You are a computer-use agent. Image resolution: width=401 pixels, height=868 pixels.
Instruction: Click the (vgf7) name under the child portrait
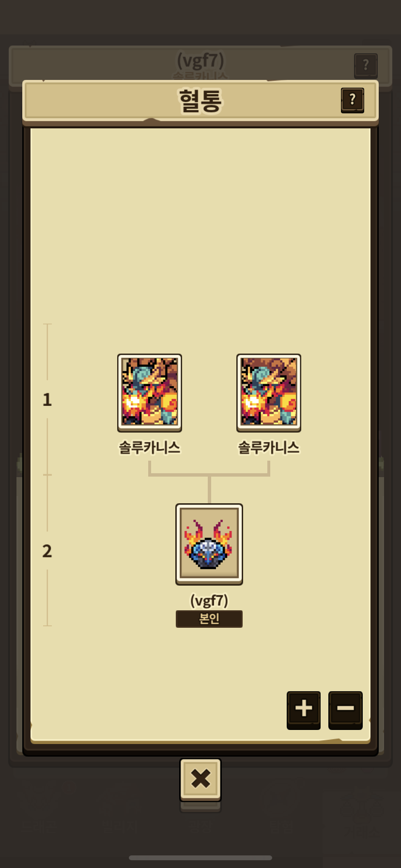[x=209, y=601]
